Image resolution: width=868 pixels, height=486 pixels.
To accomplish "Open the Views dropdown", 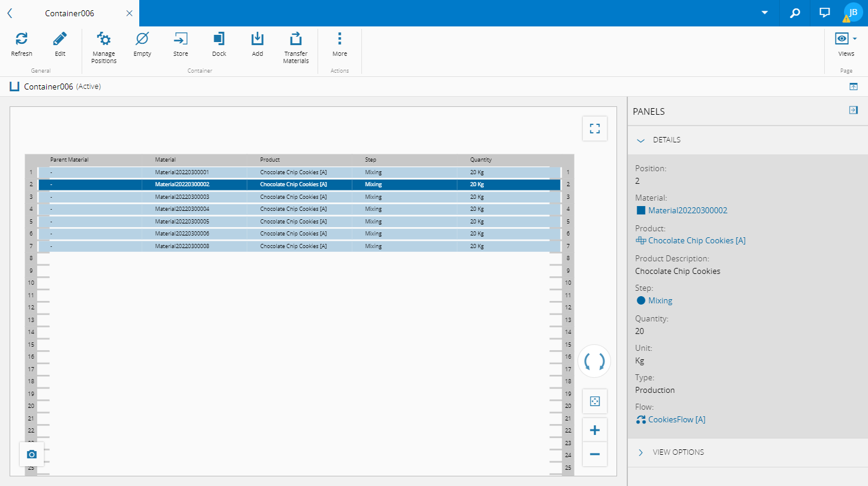I will [846, 40].
